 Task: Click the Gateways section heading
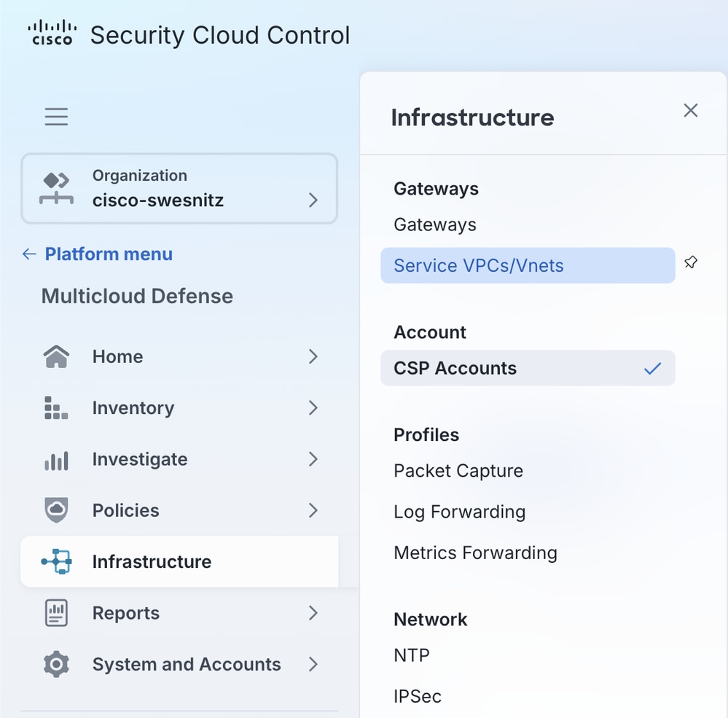tap(436, 189)
